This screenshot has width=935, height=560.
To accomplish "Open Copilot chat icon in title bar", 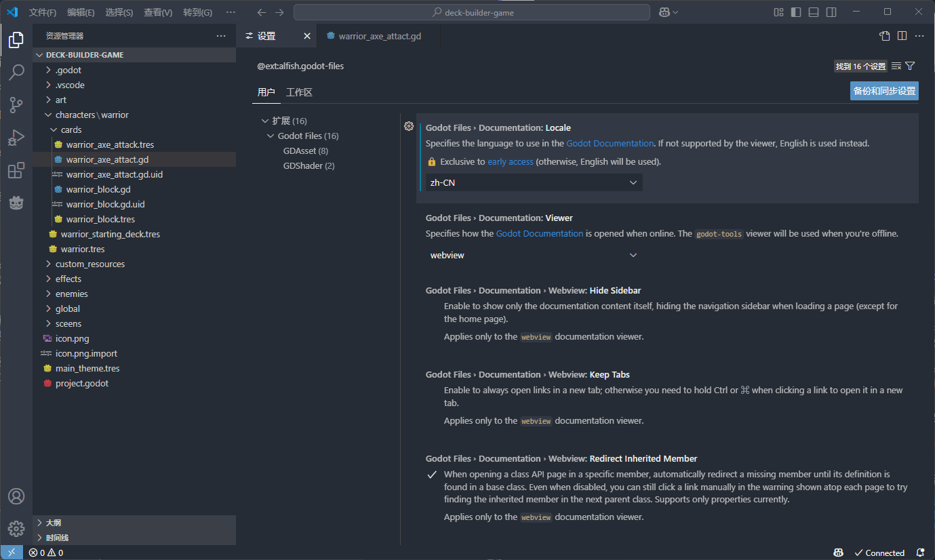I will point(665,12).
